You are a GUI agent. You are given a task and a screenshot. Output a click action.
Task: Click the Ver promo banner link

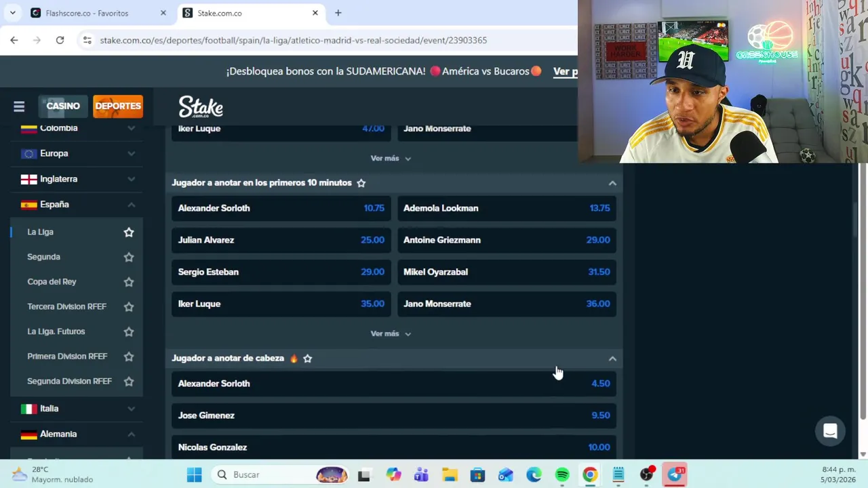click(565, 71)
